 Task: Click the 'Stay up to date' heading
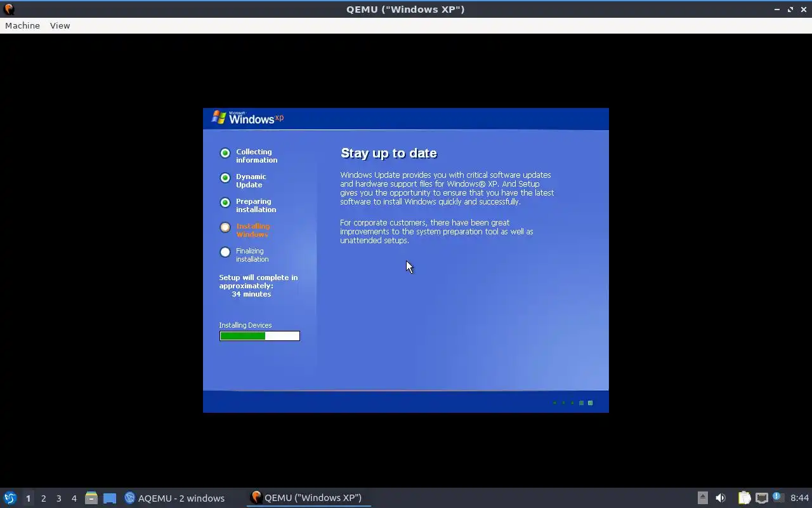[x=389, y=153]
